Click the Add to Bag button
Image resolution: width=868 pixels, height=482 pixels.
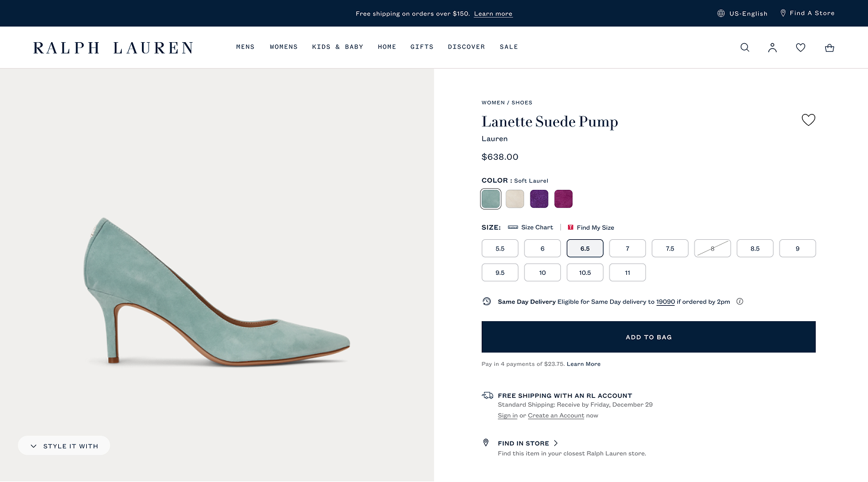pyautogui.click(x=648, y=337)
